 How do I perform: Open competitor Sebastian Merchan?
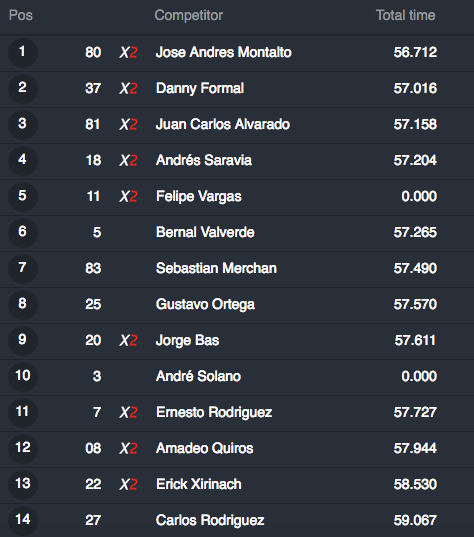[x=216, y=268]
